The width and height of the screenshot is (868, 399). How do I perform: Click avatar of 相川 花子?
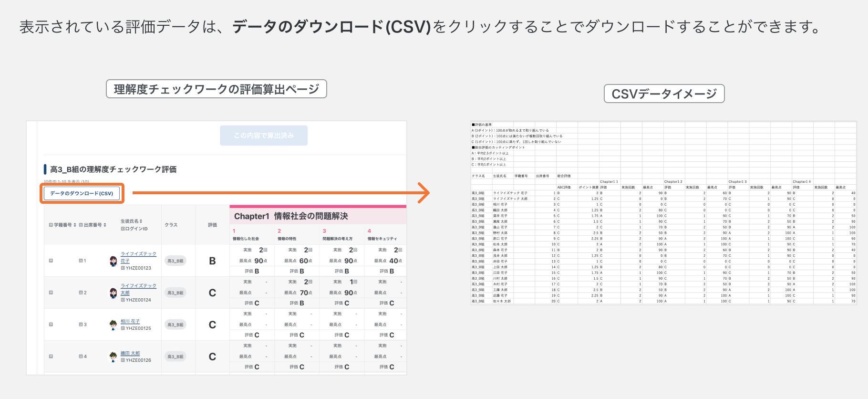tap(113, 325)
